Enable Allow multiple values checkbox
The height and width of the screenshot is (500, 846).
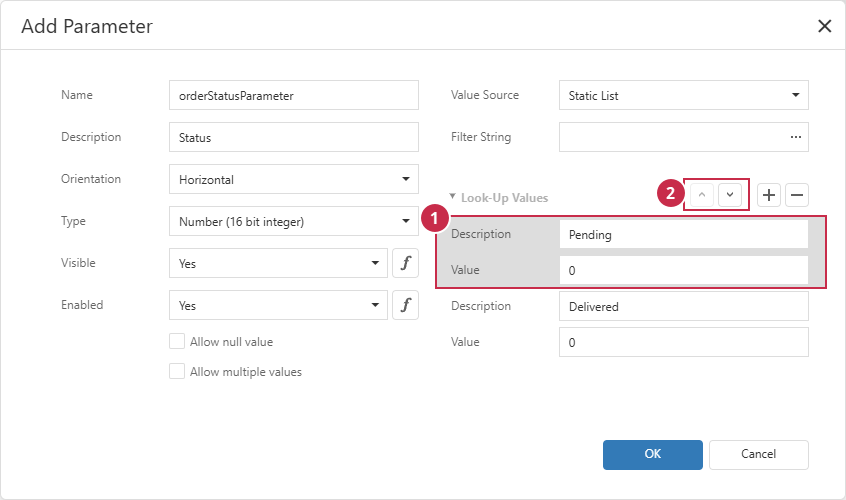(177, 372)
